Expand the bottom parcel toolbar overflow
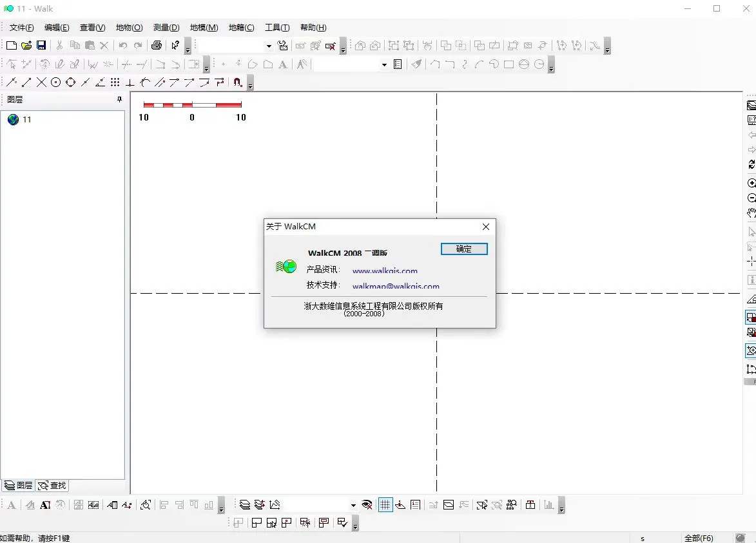 click(x=355, y=524)
